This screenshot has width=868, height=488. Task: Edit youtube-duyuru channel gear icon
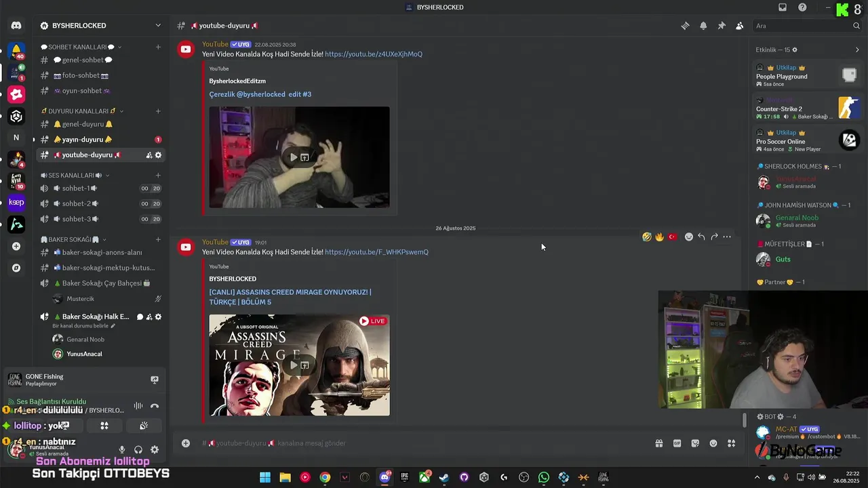point(158,155)
